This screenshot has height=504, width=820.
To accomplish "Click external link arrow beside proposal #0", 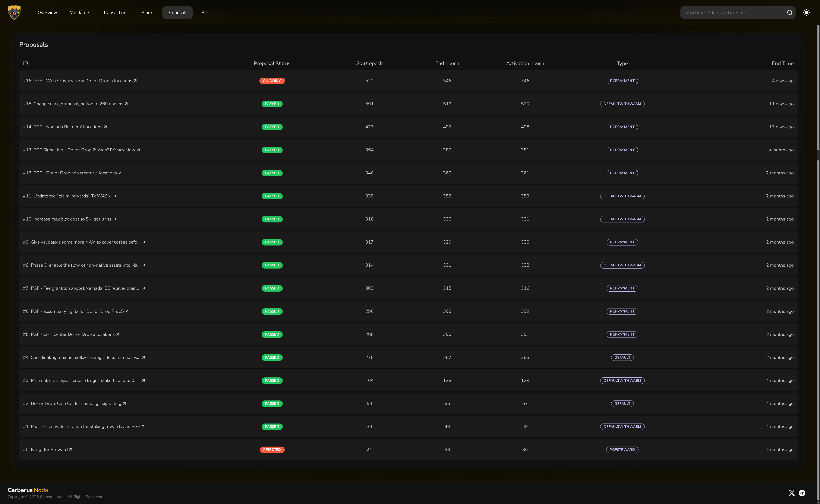I will [x=71, y=450].
